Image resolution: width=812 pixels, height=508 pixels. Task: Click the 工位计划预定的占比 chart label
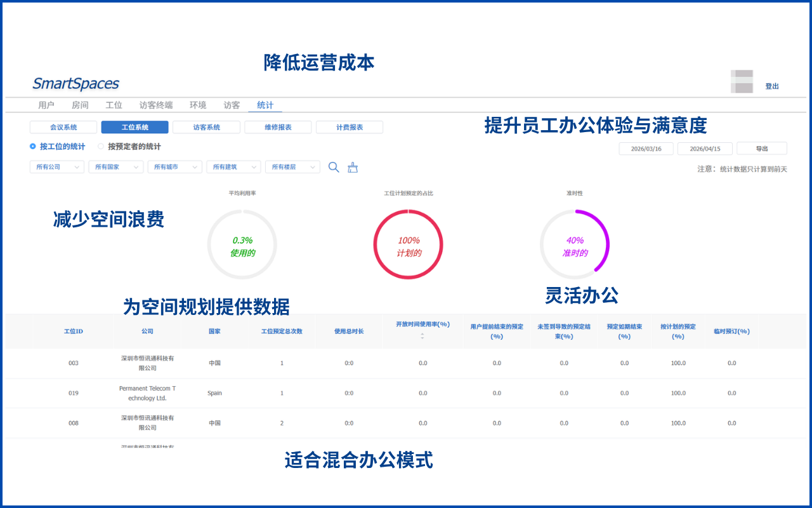coord(409,192)
